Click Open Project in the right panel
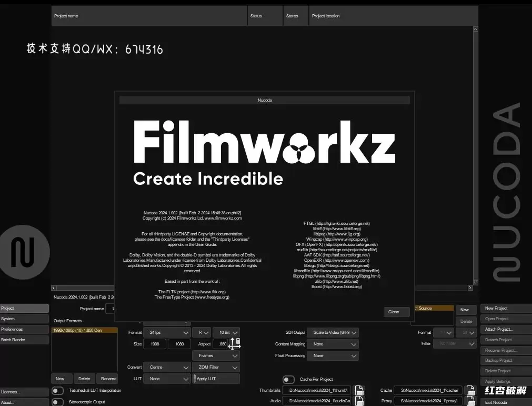532x406 pixels. 506,319
